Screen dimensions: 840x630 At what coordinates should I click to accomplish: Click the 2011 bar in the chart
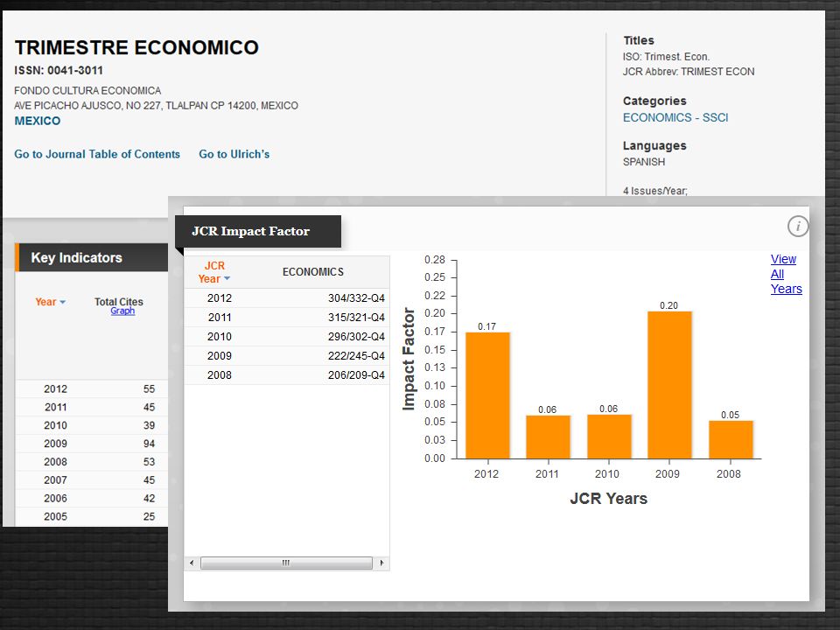548,437
